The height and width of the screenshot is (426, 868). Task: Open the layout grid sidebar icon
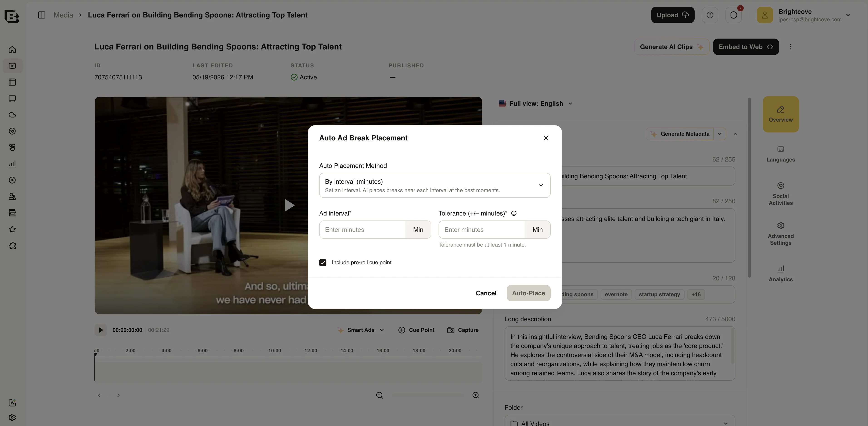pos(12,82)
